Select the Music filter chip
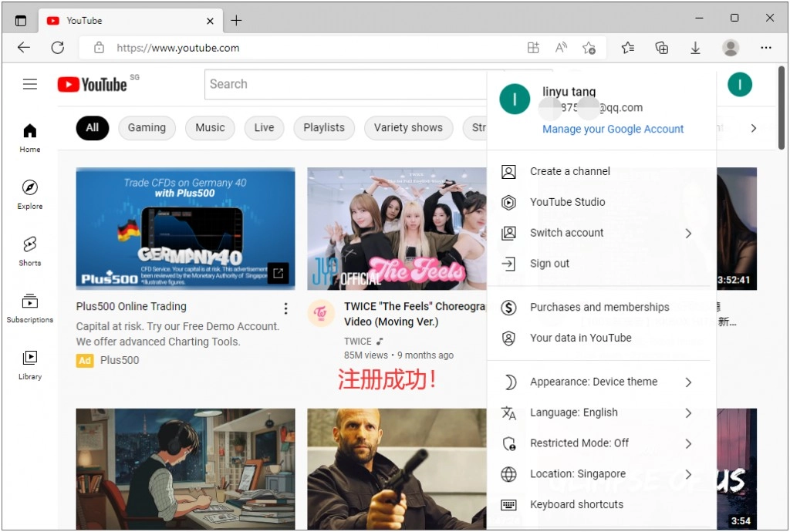This screenshot has width=790, height=532. click(x=209, y=128)
